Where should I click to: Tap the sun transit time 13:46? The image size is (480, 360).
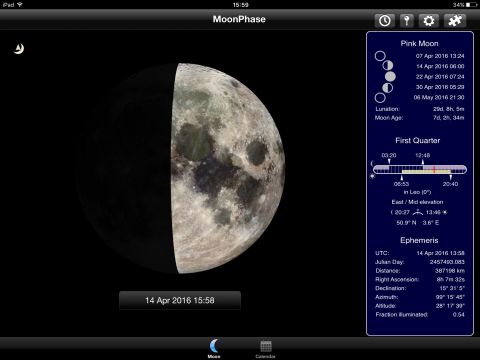click(433, 212)
